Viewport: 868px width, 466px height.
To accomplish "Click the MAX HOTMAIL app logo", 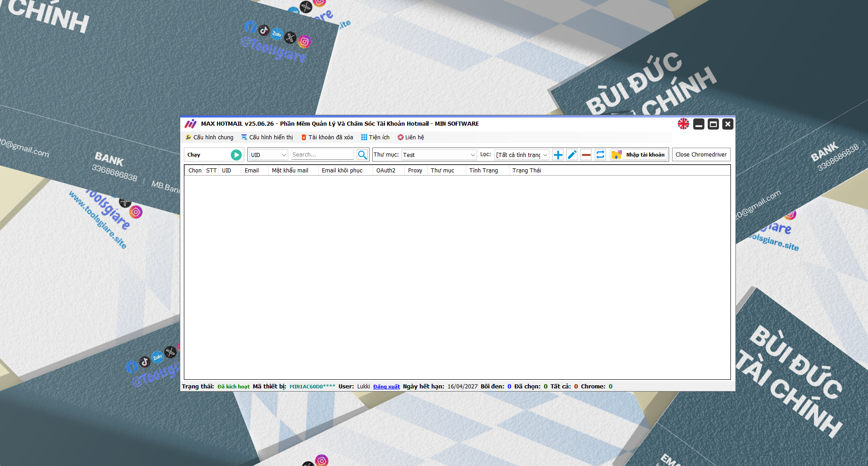I will pyautogui.click(x=191, y=124).
